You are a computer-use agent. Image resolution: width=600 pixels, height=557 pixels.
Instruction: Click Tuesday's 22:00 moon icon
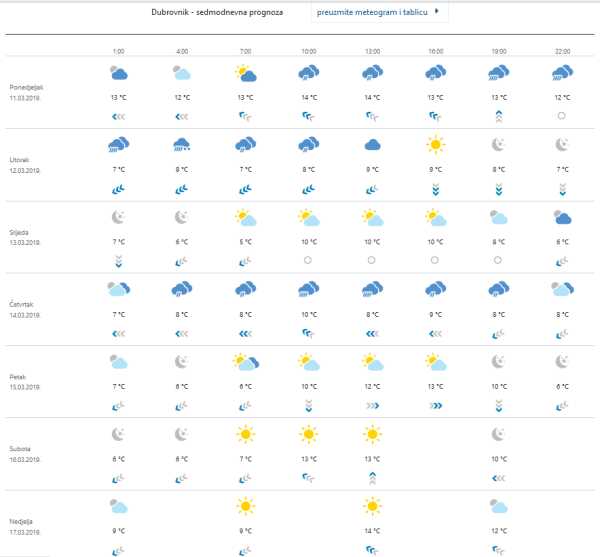(561, 145)
